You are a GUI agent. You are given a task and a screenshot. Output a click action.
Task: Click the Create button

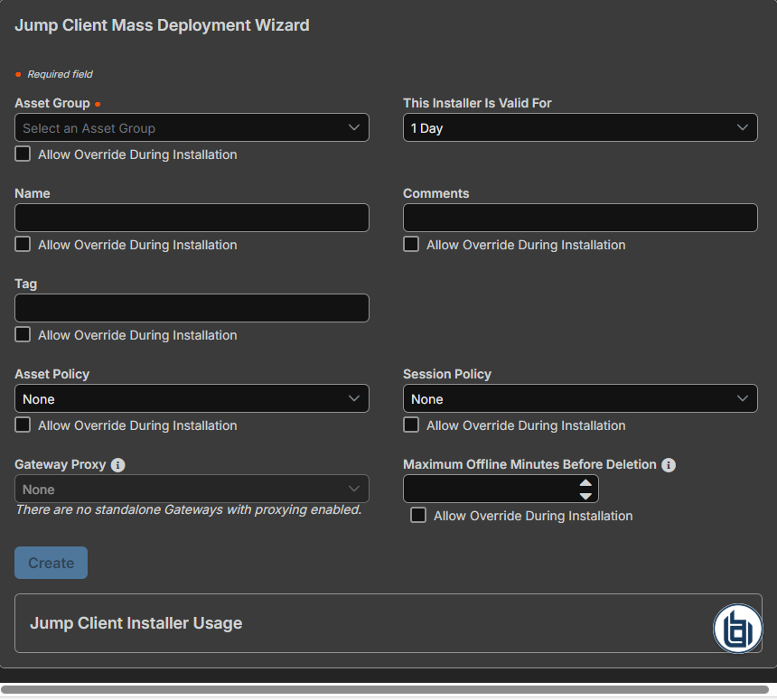(51, 562)
